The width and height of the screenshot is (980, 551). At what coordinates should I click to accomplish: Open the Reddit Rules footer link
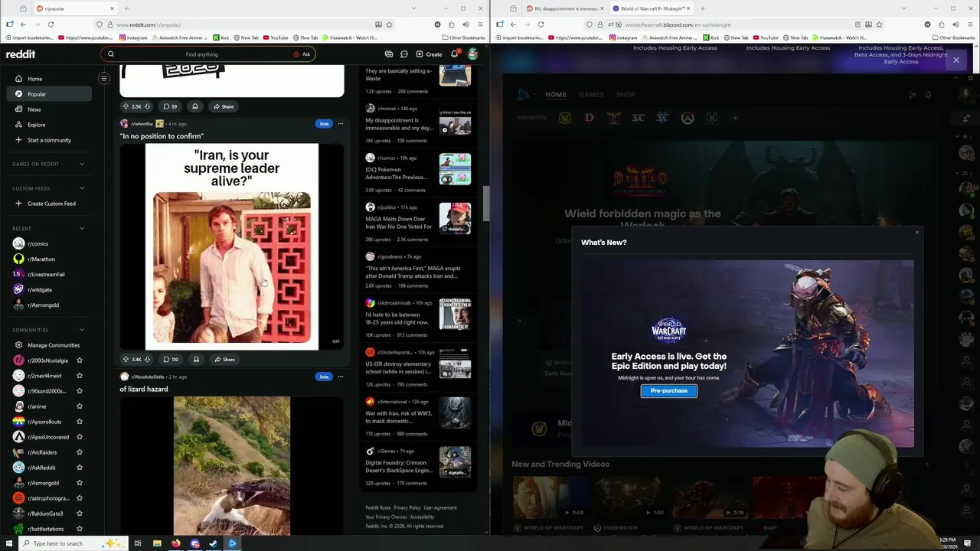pos(378,507)
